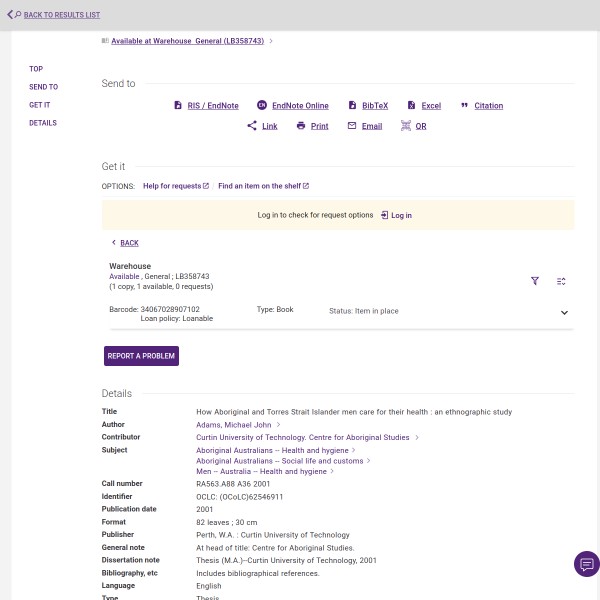Expand the item barcode row details
Screen dimensions: 600x600
[x=564, y=313]
